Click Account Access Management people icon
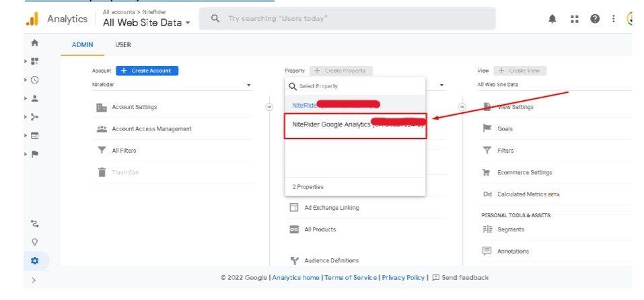 pos(102,129)
